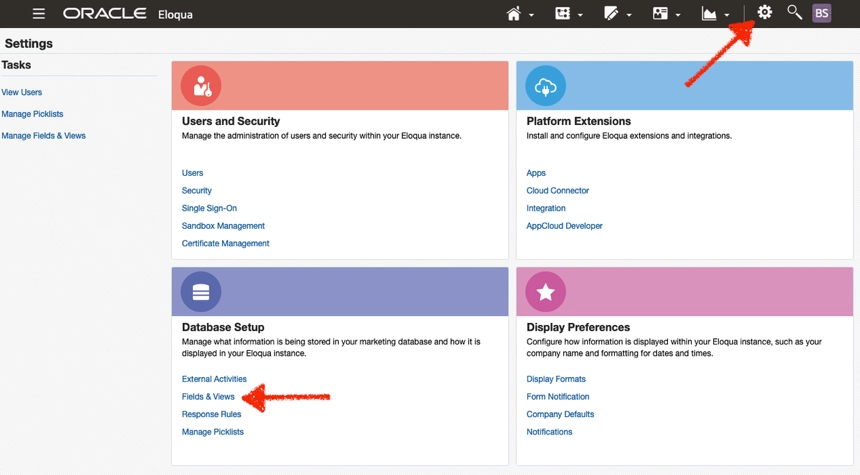Expand the Home icon dropdown arrow

coord(531,15)
